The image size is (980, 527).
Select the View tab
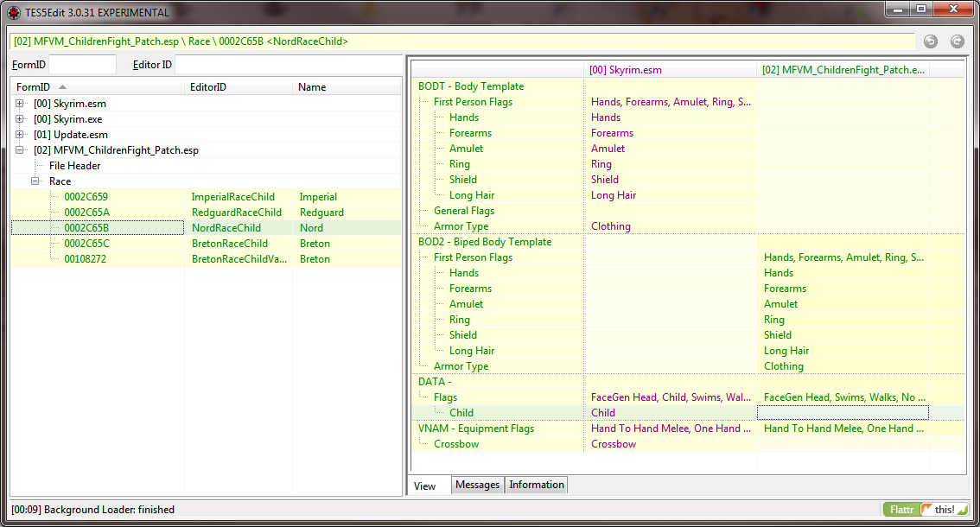(x=425, y=486)
